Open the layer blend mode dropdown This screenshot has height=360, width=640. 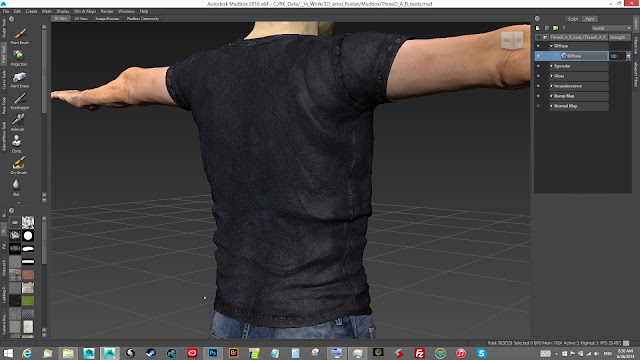click(x=611, y=28)
